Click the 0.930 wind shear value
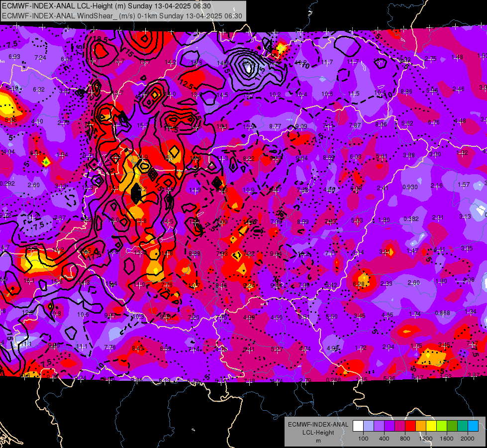The image size is (487, 448). [410, 187]
